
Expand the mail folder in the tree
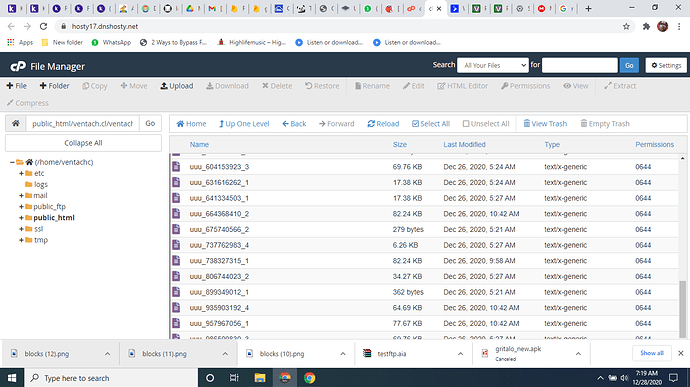[x=21, y=195]
